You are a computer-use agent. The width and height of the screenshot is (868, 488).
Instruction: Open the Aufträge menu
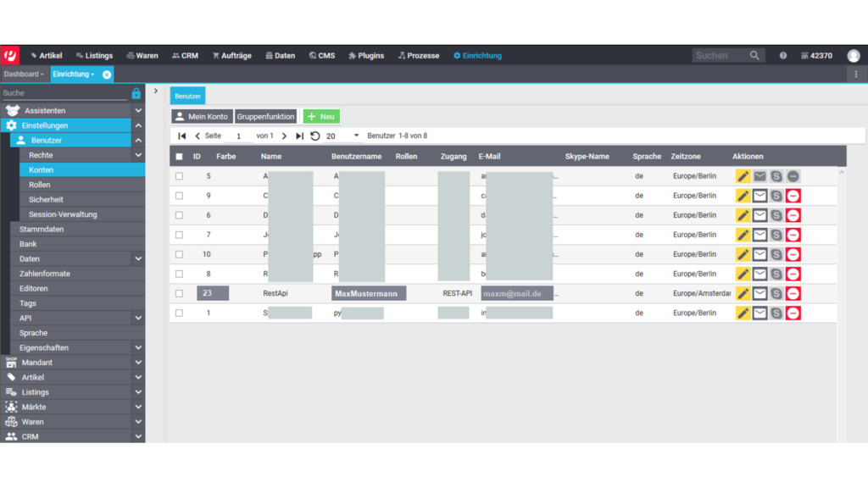pyautogui.click(x=231, y=56)
